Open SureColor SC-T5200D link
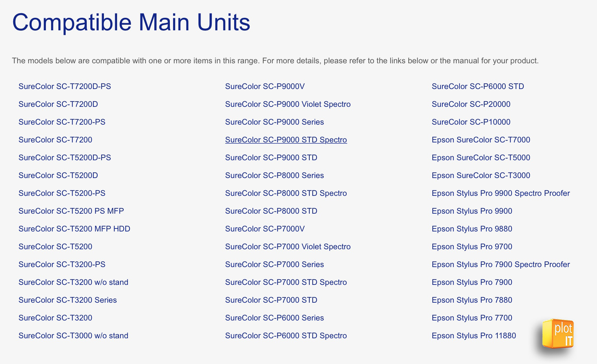The image size is (597, 364). tap(58, 175)
